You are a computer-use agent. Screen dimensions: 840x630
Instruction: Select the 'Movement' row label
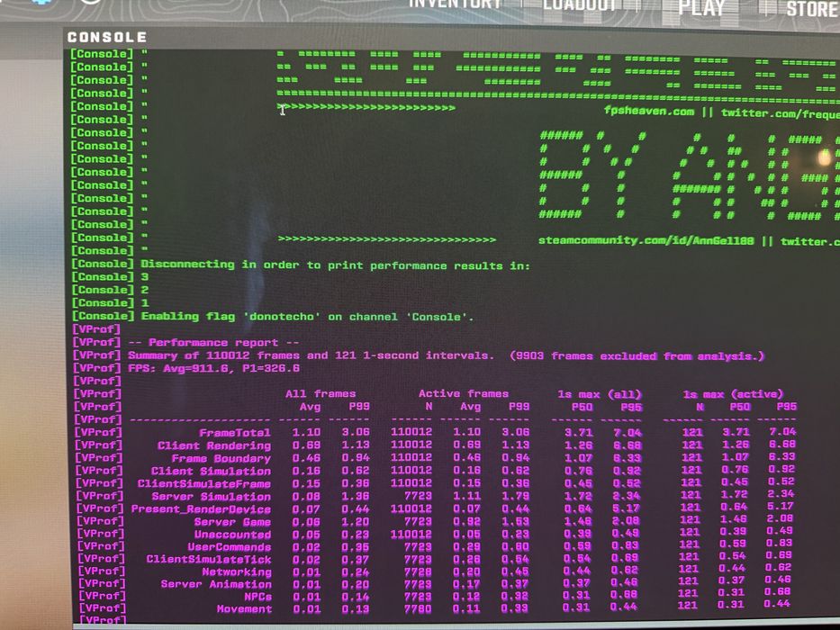[244, 609]
